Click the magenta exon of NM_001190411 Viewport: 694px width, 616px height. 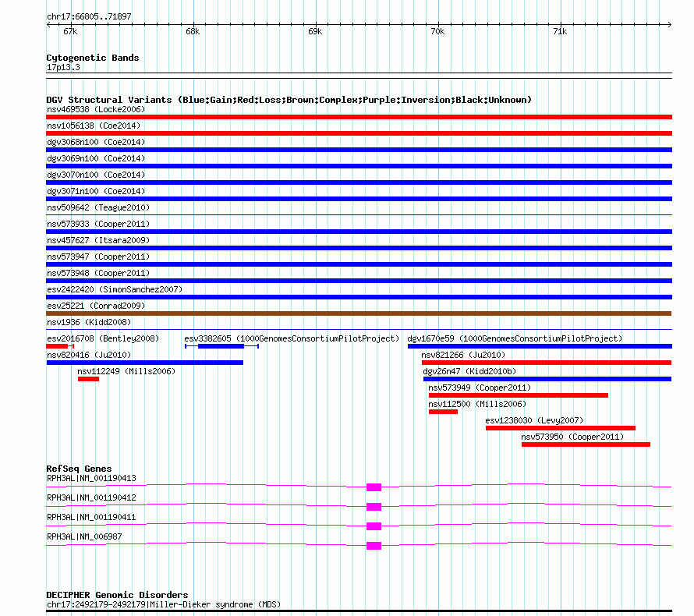[x=374, y=526]
